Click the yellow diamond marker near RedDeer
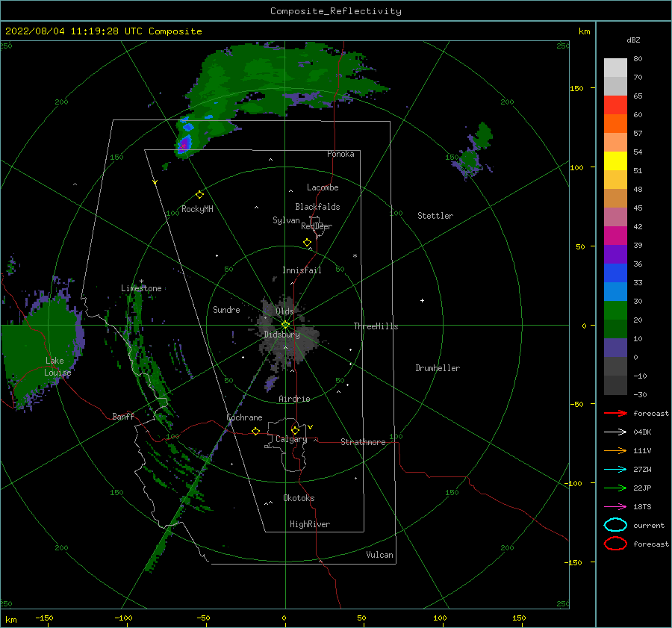Viewport: 672px width, 628px height. [x=307, y=243]
